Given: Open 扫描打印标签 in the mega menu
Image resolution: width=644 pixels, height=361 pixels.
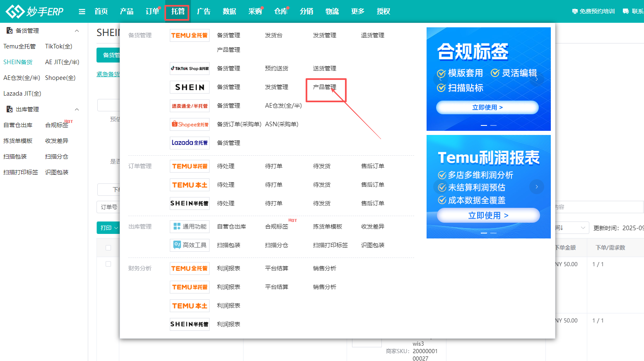Looking at the screenshot, I should [x=330, y=245].
